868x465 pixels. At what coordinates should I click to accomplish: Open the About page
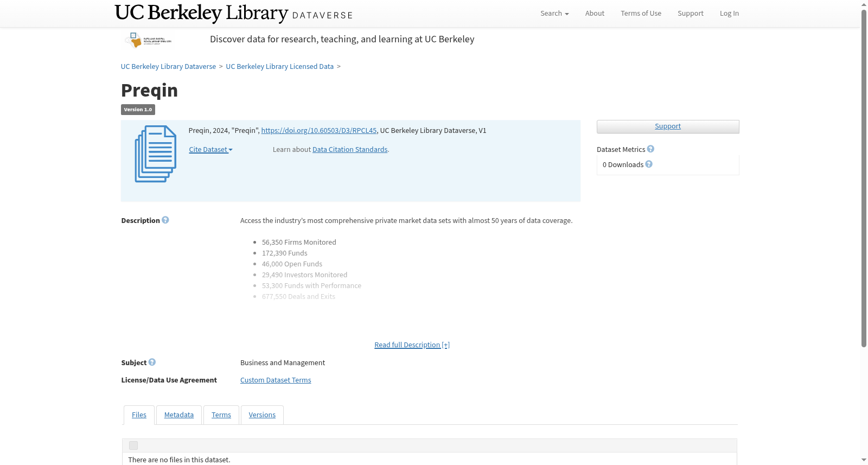point(595,13)
